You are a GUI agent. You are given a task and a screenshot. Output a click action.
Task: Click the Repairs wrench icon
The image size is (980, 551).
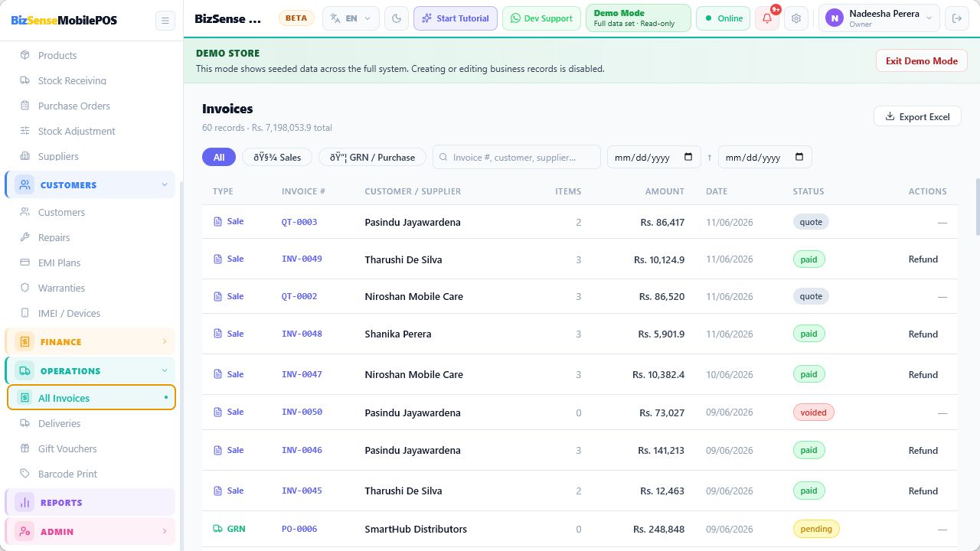(24, 237)
